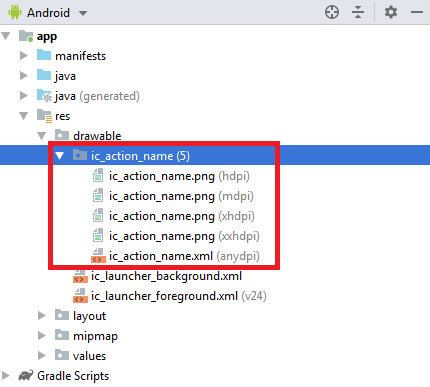Click the layout folder icon
The image size is (430, 387).
pos(62,315)
